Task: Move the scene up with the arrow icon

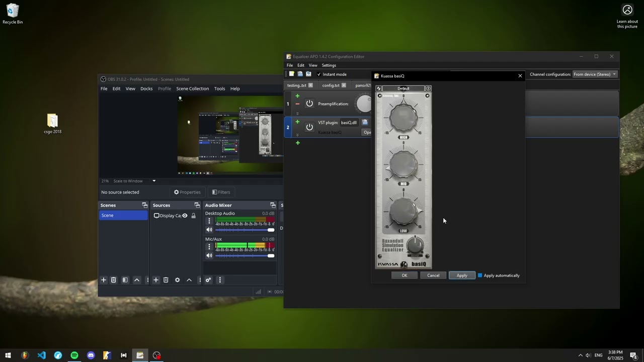Action: [x=136, y=280]
